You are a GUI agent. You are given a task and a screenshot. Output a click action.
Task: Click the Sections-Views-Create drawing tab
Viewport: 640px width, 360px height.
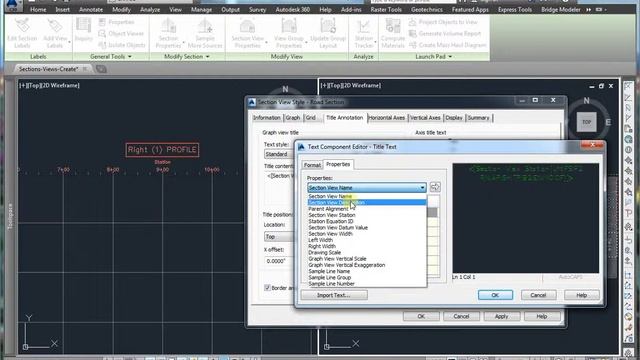48,69
